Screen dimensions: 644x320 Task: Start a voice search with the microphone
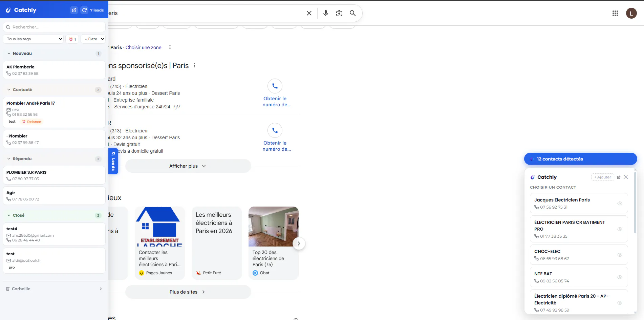[x=326, y=13]
